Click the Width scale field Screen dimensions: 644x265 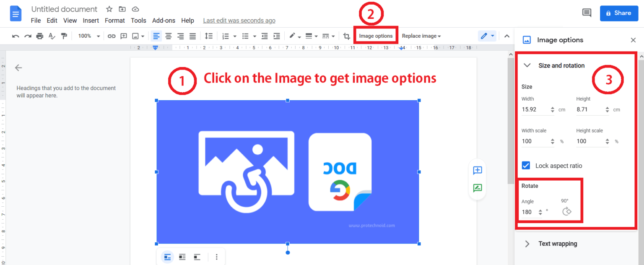[538, 141]
